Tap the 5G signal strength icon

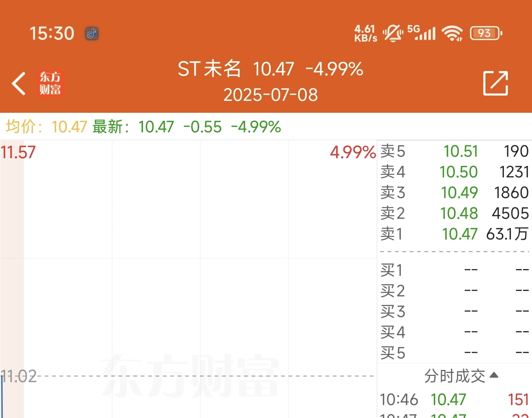pyautogui.click(x=422, y=33)
